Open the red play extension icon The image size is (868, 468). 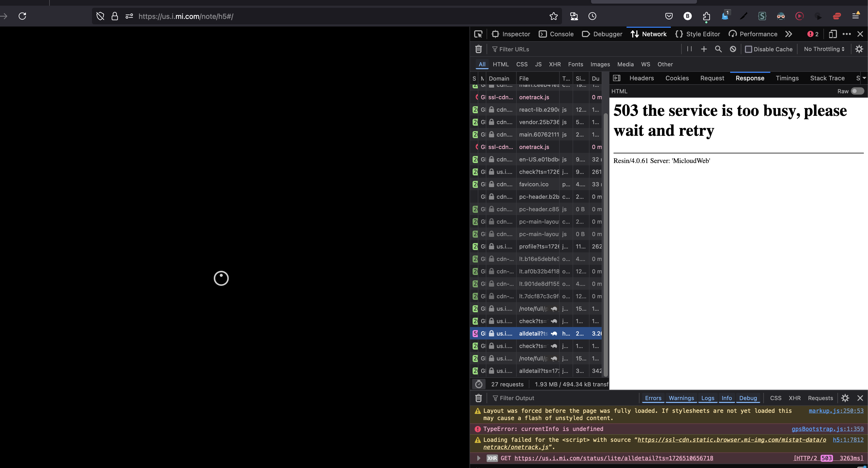click(799, 16)
